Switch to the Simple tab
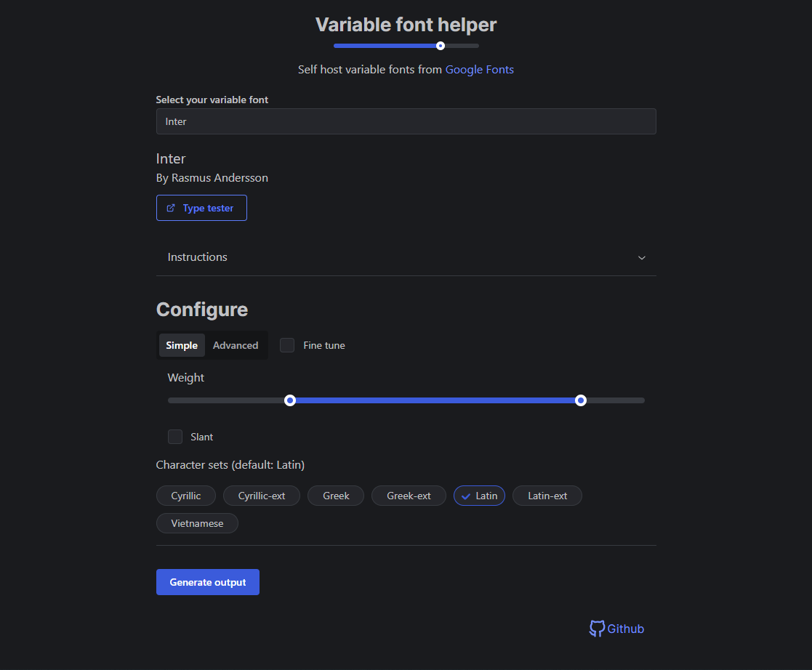This screenshot has height=670, width=812. coord(182,345)
